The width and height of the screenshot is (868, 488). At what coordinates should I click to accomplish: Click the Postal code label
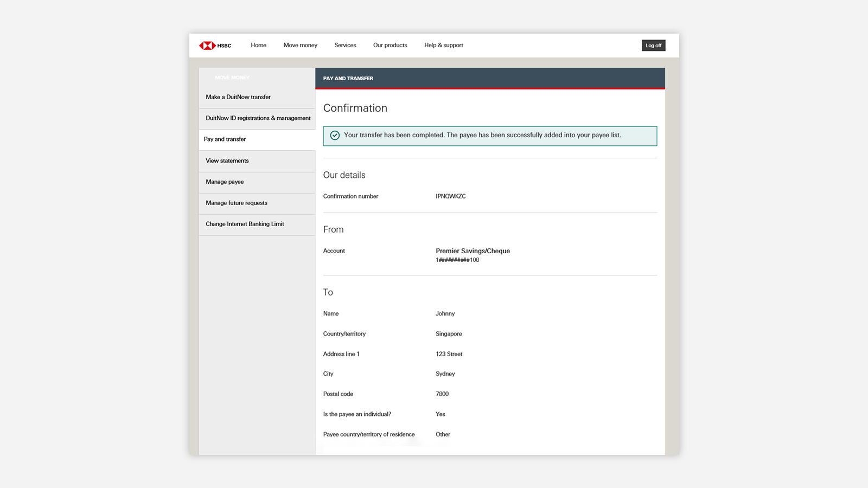(338, 394)
